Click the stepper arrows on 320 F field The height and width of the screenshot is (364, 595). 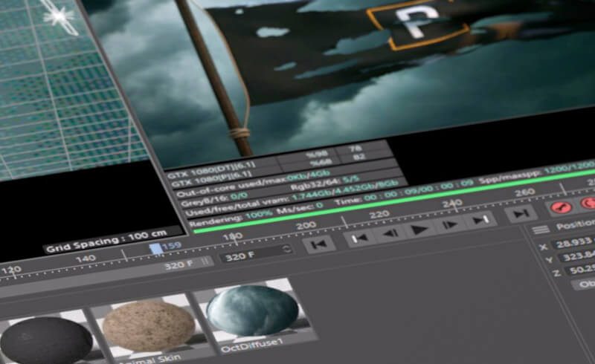tap(287, 249)
